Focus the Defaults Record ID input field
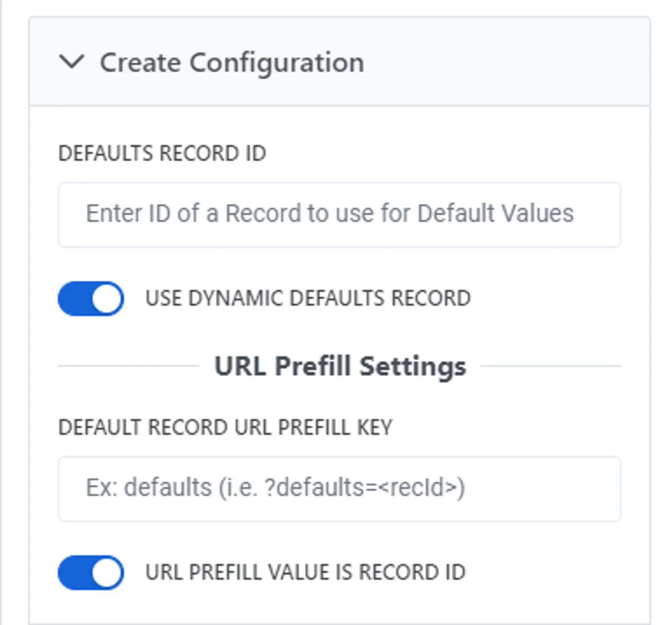 coord(339,214)
